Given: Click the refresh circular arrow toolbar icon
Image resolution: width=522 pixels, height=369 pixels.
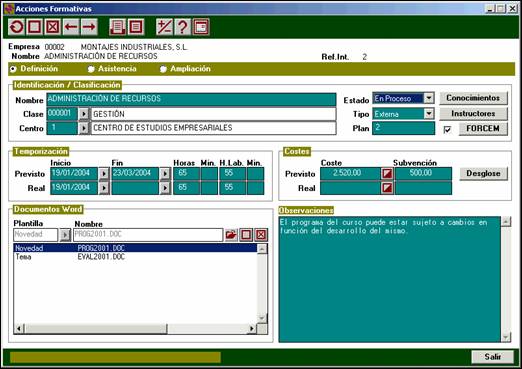Looking at the screenshot, I should 16,27.
